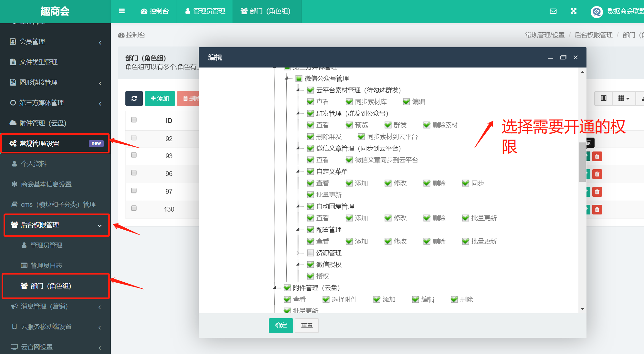Uncheck the 同步素材库 checkbox

click(x=349, y=102)
